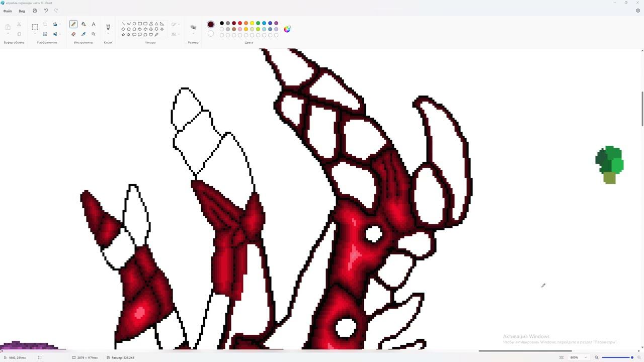This screenshot has height=362, width=644.
Task: Open the Файл menu
Action: coord(8,11)
